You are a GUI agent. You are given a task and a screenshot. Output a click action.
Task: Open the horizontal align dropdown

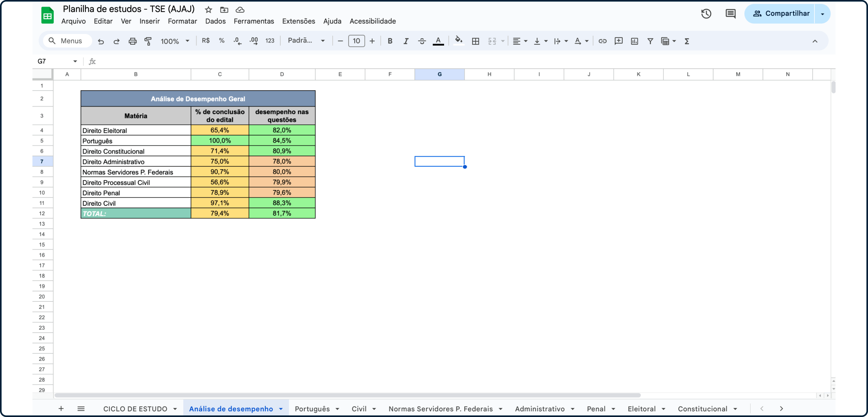click(520, 41)
